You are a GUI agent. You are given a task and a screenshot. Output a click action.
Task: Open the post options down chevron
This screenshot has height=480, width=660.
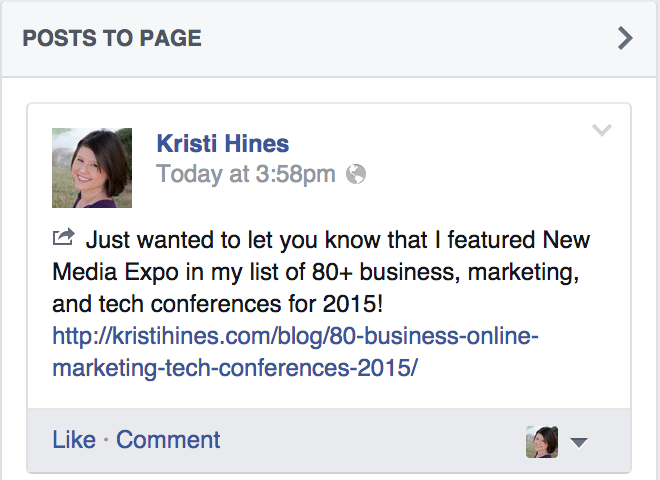point(602,131)
